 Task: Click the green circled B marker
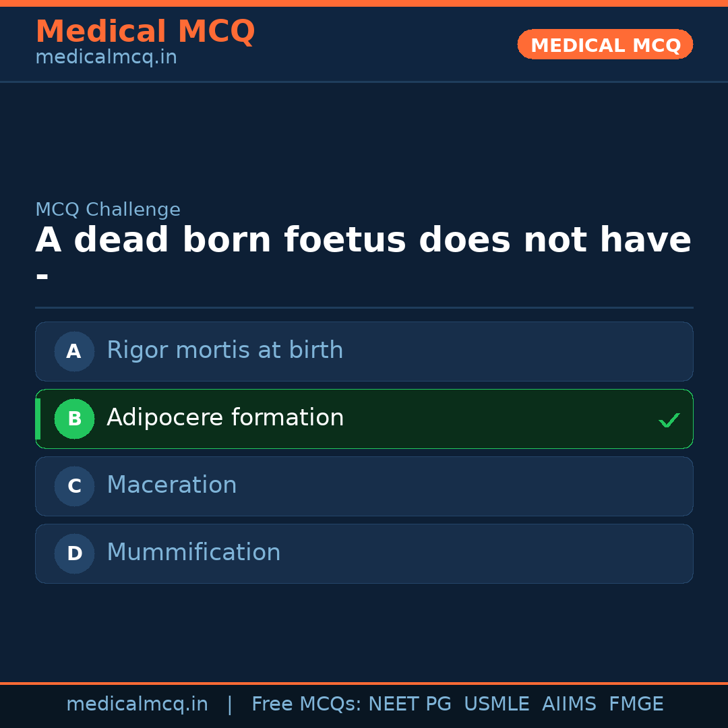(x=74, y=419)
